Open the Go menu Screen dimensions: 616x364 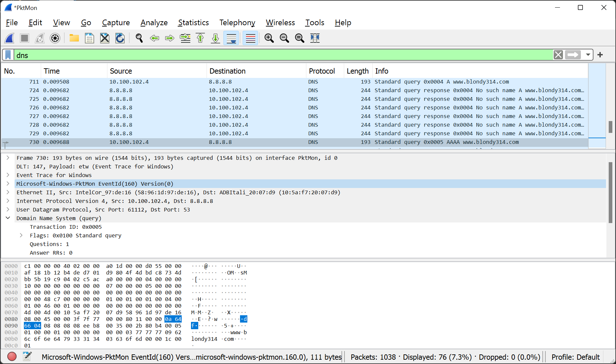86,23
